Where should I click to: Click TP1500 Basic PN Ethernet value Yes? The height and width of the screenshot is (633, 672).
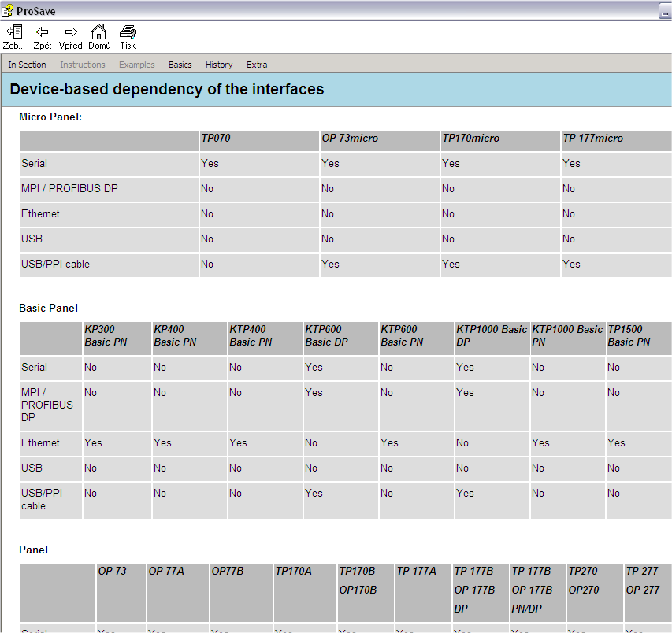coord(616,442)
